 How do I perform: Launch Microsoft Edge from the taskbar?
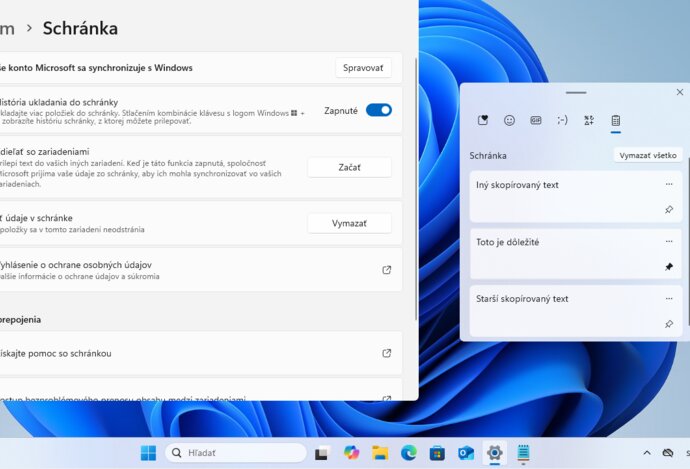point(408,453)
